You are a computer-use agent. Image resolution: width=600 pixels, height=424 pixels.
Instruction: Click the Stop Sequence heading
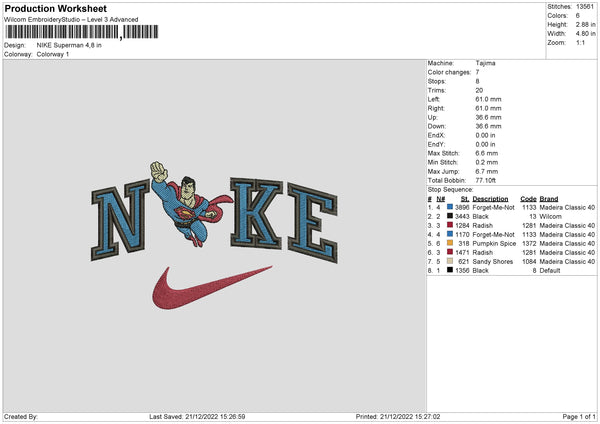pyautogui.click(x=451, y=190)
